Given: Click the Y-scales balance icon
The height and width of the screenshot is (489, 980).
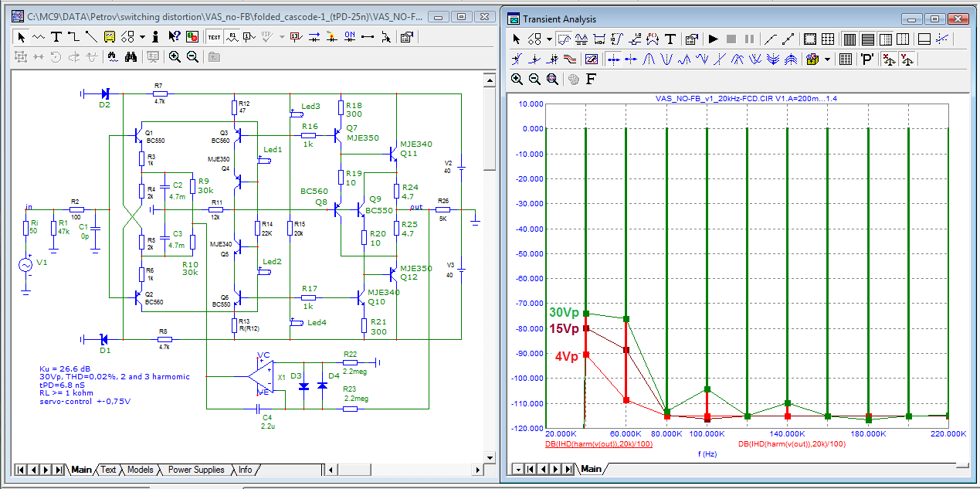Looking at the screenshot, I should pyautogui.click(x=907, y=59).
